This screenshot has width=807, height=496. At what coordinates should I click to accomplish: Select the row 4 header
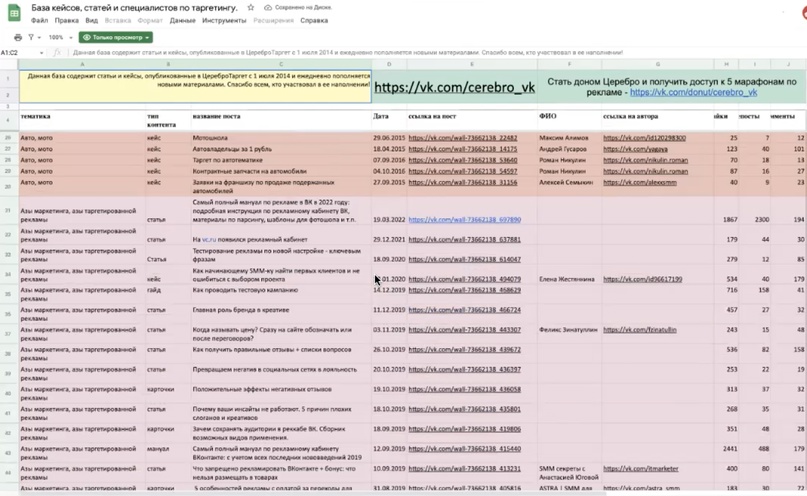8,120
